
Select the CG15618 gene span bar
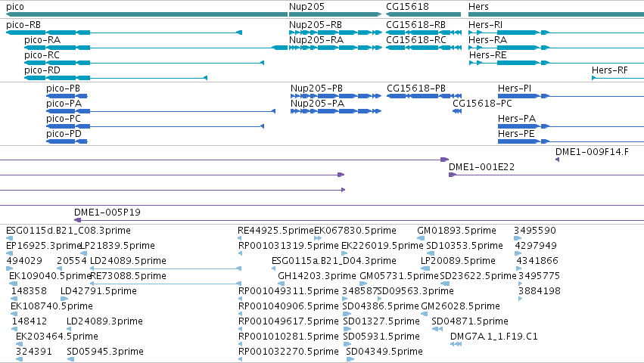[423, 14]
